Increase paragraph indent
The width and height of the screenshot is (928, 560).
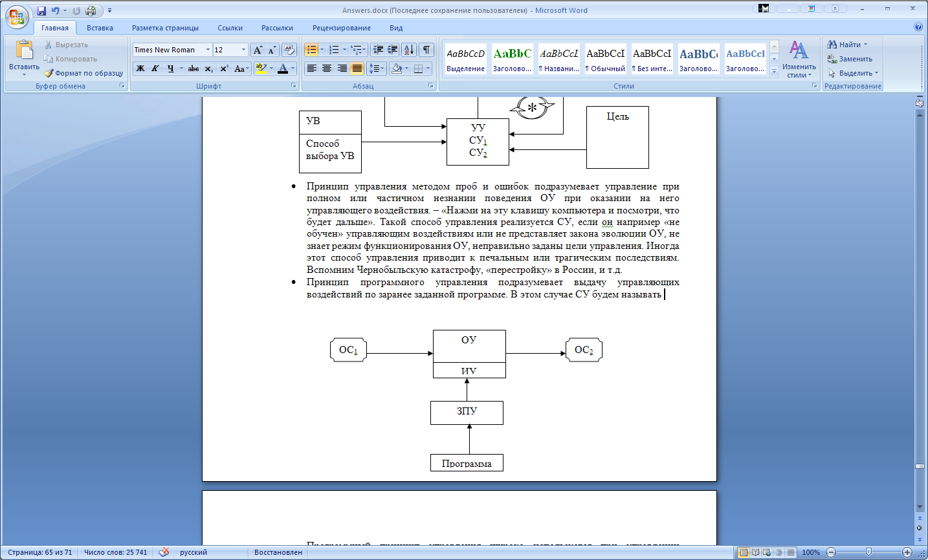392,50
